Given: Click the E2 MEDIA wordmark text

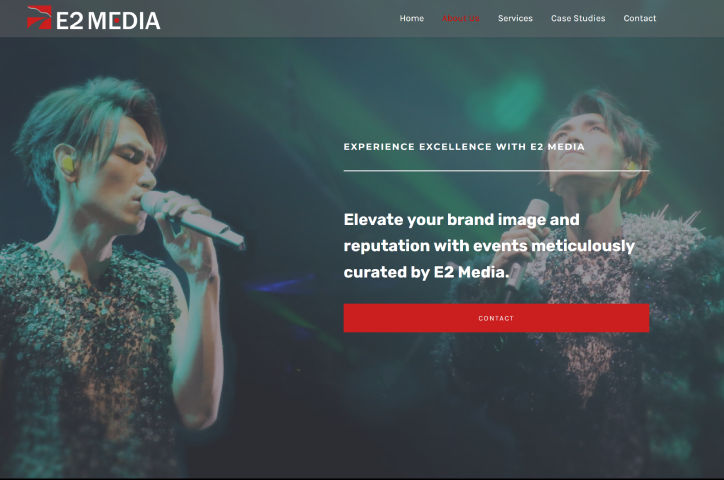Looking at the screenshot, I should (108, 21).
